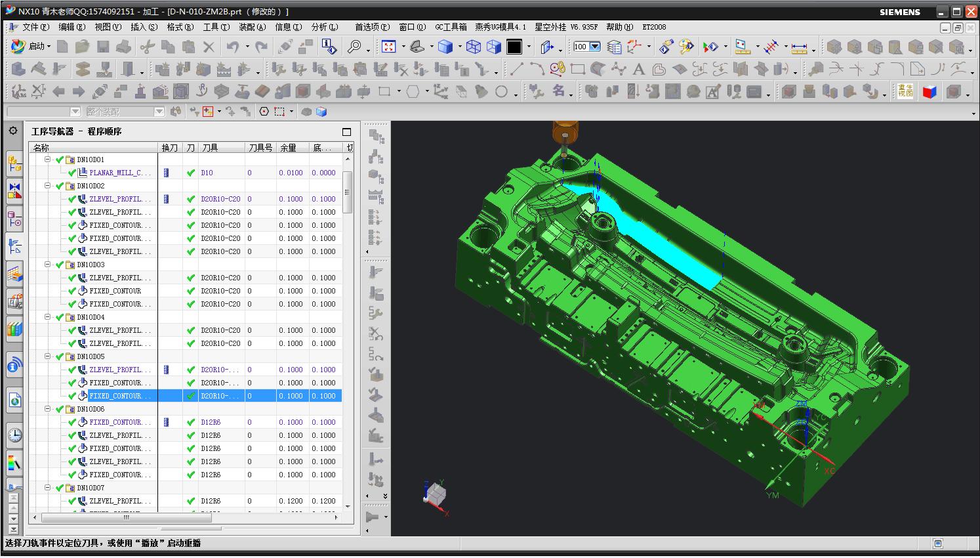The height and width of the screenshot is (558, 980).
Task: Select the PLANAR_MILL operation under DN10D01
Action: [119, 173]
